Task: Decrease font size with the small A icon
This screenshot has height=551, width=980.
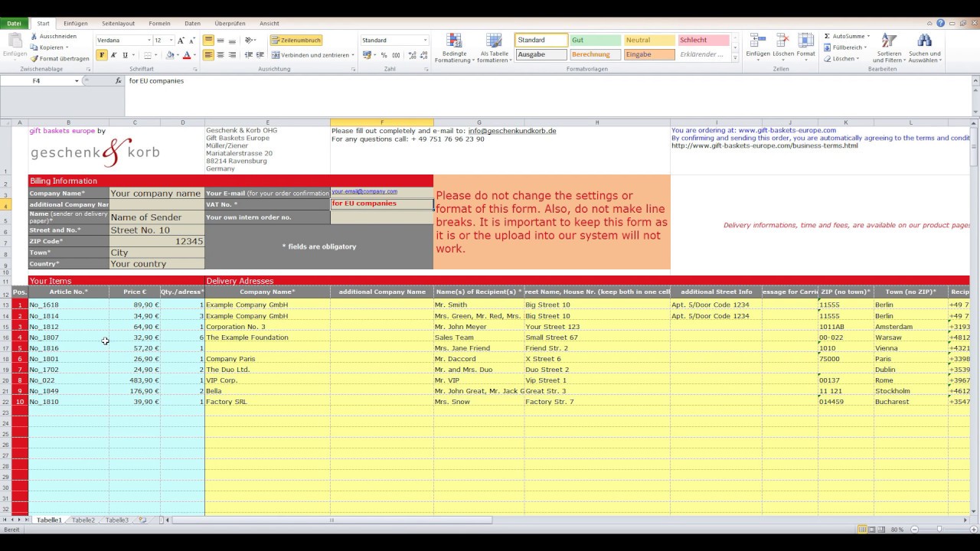Action: [191, 41]
